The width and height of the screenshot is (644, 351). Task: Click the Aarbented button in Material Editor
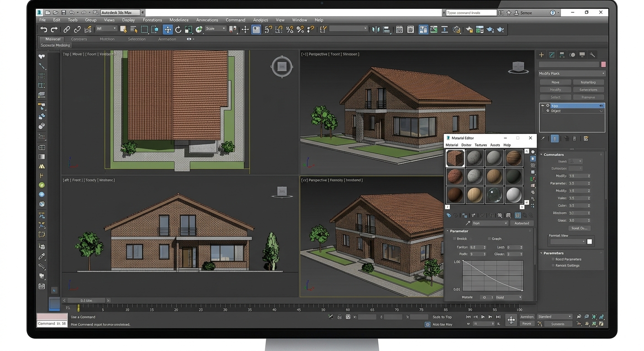522,223
